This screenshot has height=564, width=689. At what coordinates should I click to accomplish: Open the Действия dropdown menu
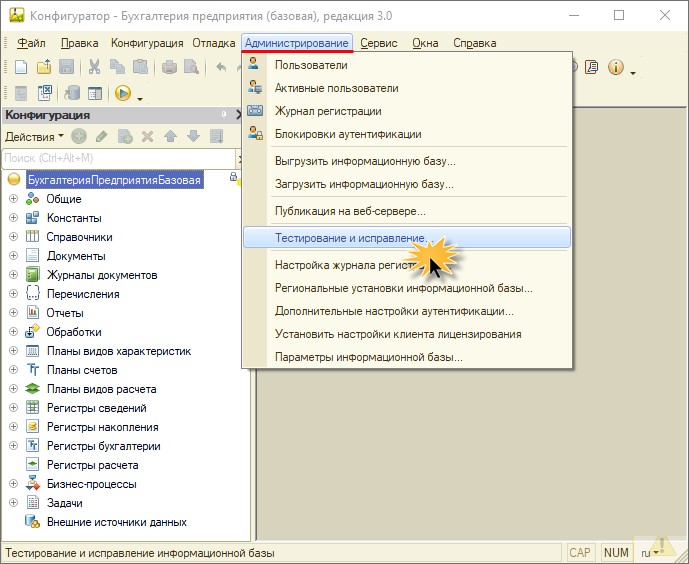[x=34, y=136]
